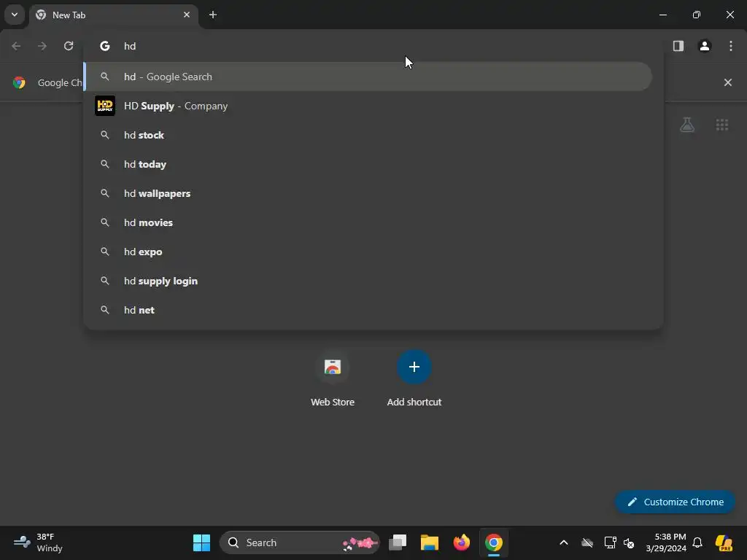
Task: Expand the hidden system tray icons
Action: pyautogui.click(x=564, y=542)
